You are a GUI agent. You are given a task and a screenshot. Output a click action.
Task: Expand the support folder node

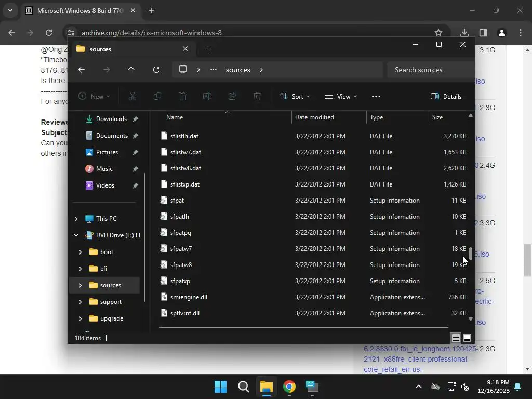click(x=80, y=302)
